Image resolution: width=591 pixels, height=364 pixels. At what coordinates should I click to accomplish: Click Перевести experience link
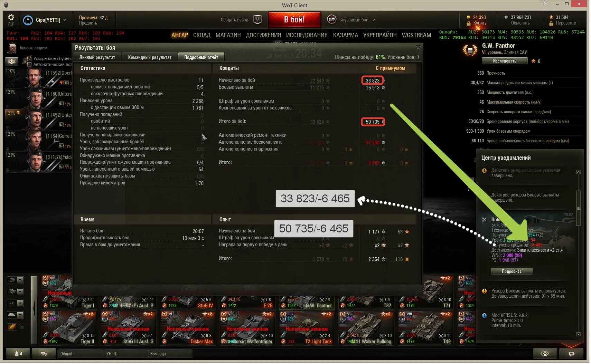pos(566,23)
